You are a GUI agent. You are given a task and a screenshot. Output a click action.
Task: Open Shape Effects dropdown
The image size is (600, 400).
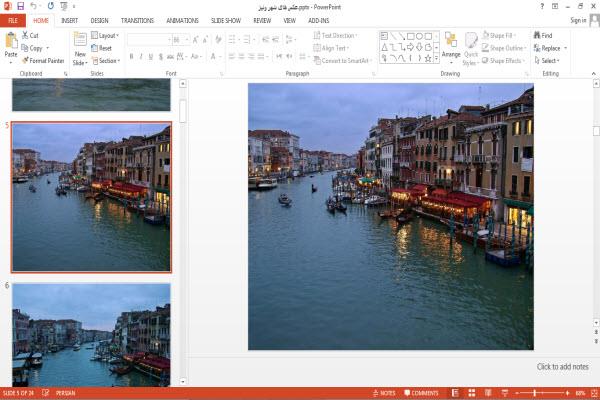pyautogui.click(x=503, y=60)
